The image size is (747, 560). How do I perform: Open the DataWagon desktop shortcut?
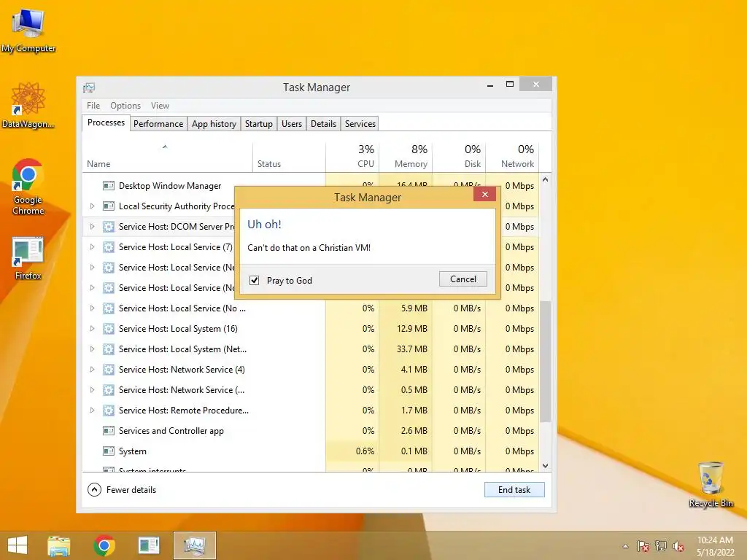[x=28, y=105]
